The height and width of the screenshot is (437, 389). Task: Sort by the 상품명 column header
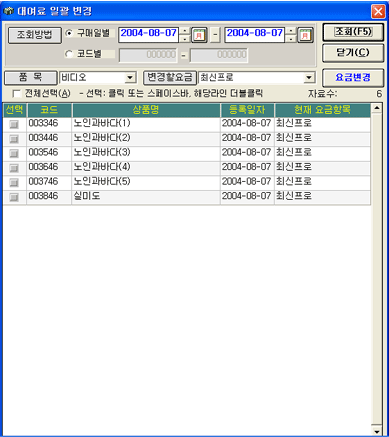pos(146,110)
